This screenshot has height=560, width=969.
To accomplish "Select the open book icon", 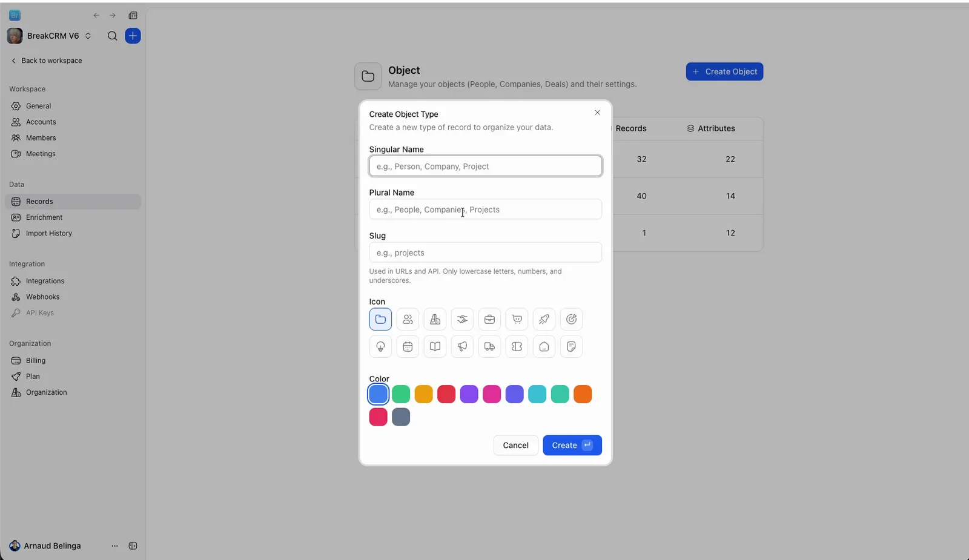I will (435, 346).
